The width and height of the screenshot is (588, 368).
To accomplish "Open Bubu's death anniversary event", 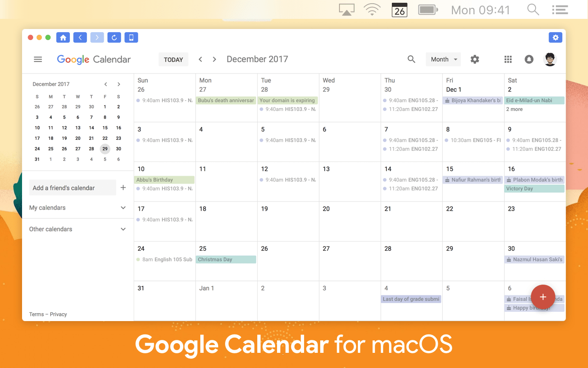I will tap(226, 100).
